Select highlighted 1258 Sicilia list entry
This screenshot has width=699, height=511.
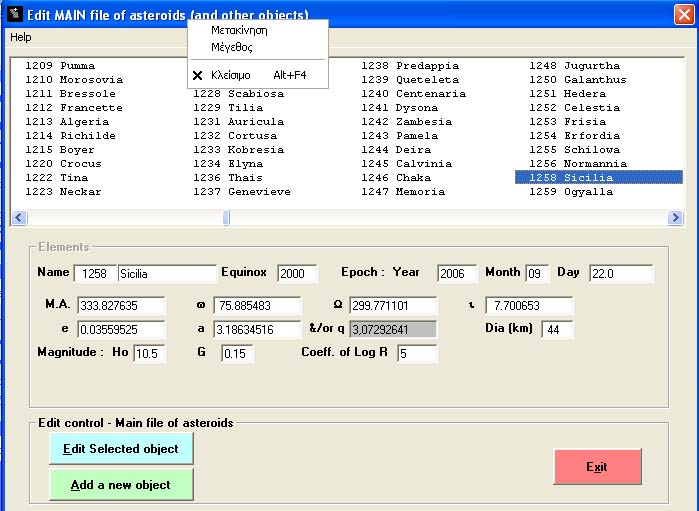click(x=599, y=177)
